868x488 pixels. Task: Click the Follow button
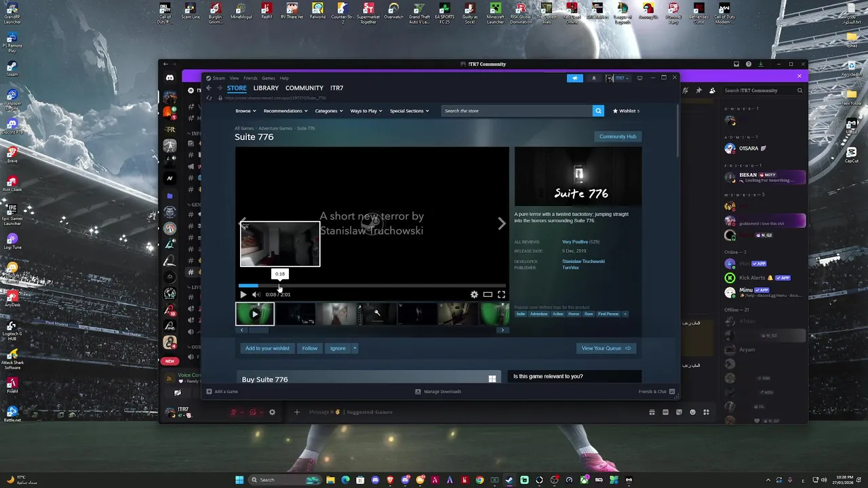310,348
